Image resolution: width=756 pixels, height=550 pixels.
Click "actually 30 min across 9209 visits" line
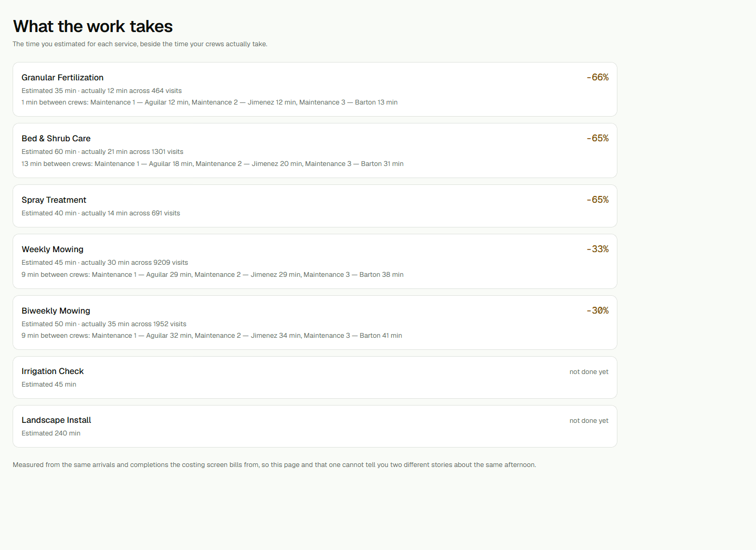pos(105,263)
